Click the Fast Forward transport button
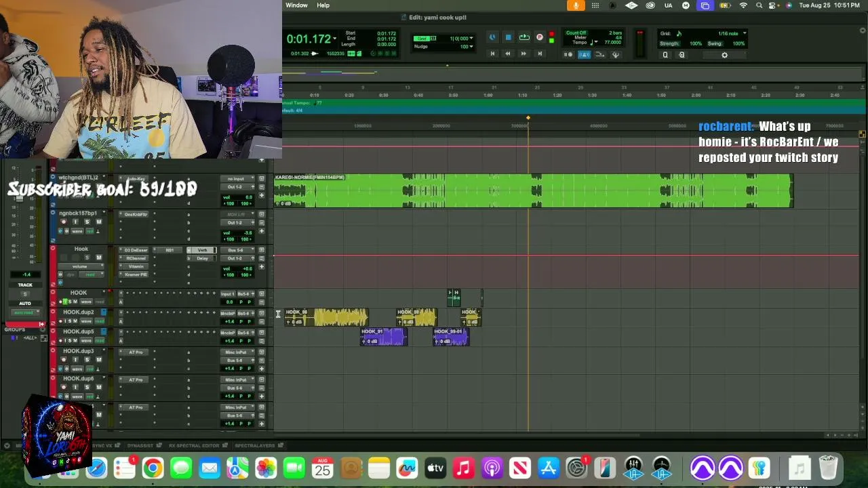This screenshot has height=488, width=868. [524, 54]
